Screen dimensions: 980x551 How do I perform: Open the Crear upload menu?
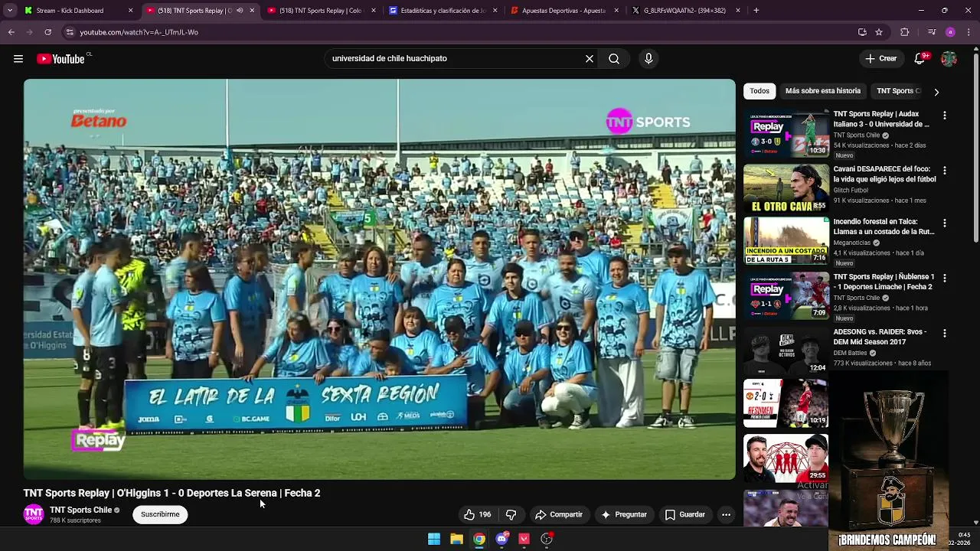pyautogui.click(x=880, y=59)
